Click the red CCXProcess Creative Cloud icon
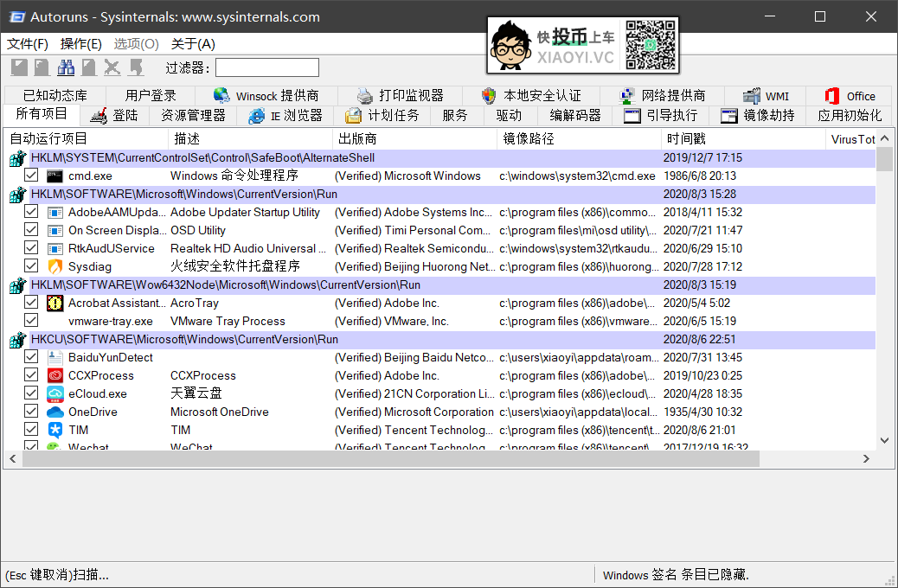Viewport: 898px width, 588px height. pos(55,375)
